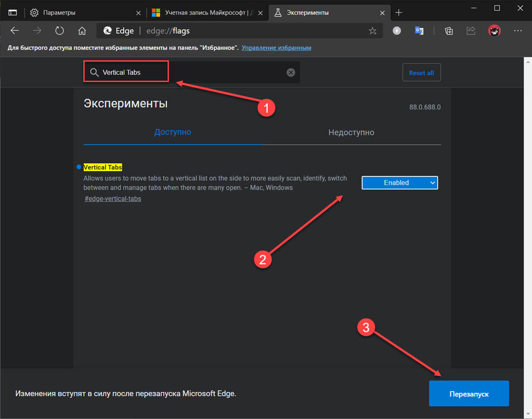532x419 pixels.
Task: Open the lightning bolt extension
Action: tap(397, 31)
